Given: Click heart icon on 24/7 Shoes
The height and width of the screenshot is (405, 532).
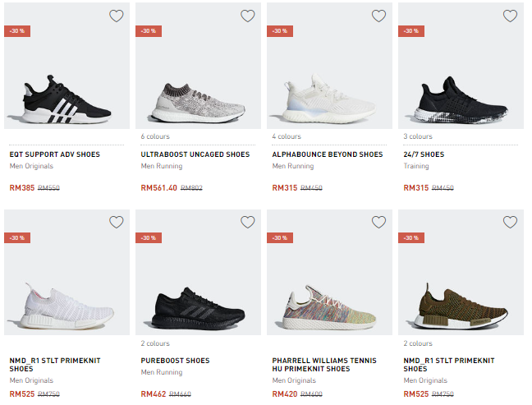Looking at the screenshot, I should (x=510, y=16).
